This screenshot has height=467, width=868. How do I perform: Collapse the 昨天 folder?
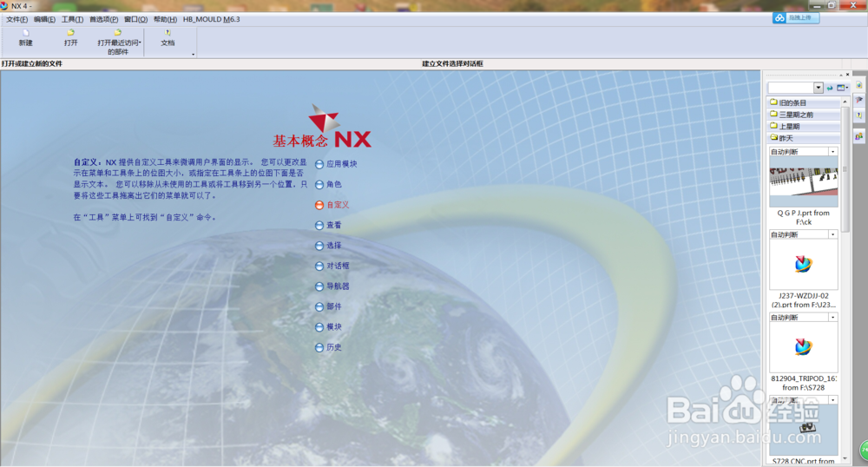[x=804, y=138]
